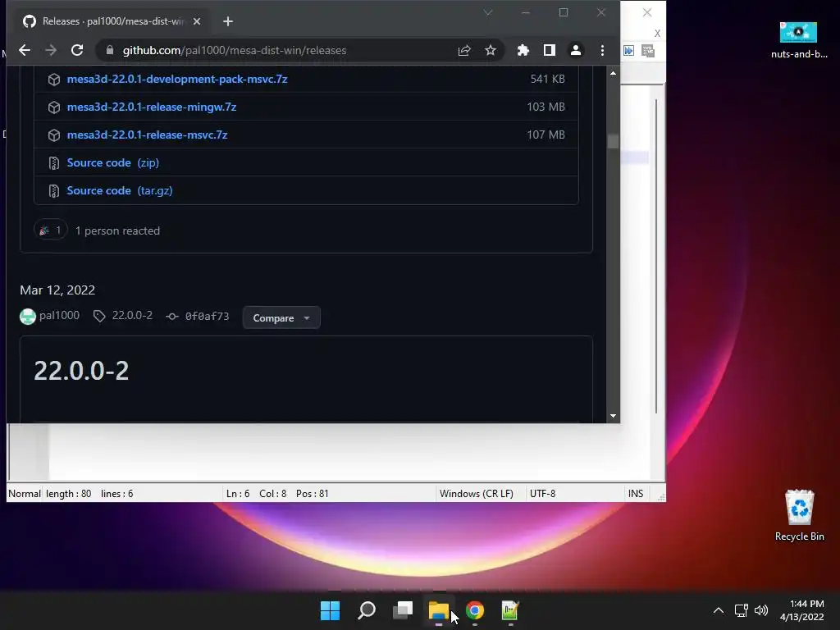
Task: Reload the GitHub releases page
Action: tap(77, 50)
